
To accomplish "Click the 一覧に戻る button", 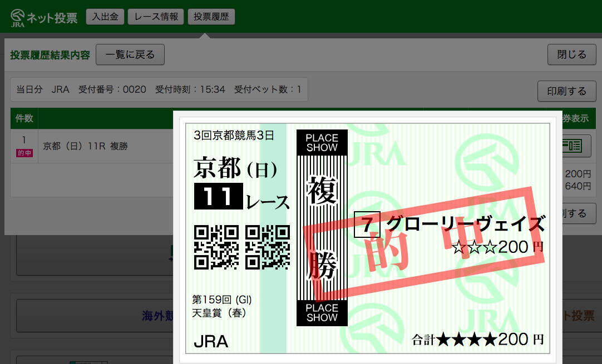I will 130,54.
